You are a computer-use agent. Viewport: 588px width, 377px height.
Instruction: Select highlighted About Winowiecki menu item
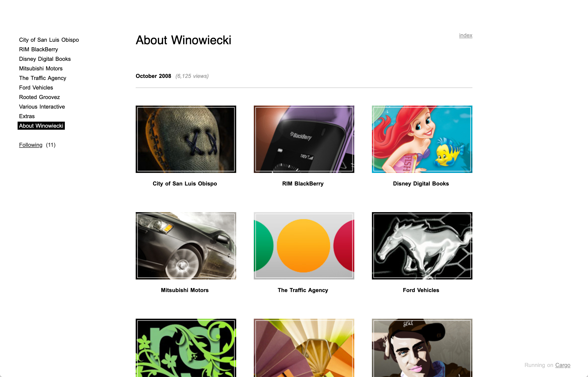[x=41, y=126]
